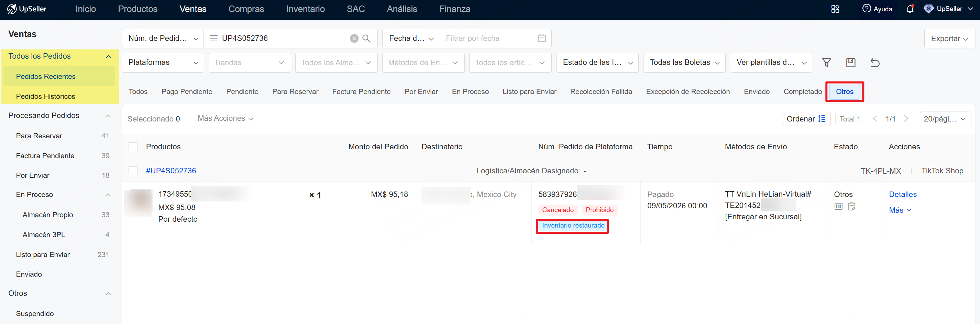This screenshot has height=324, width=980.
Task: Toggle the select-all checkbox in table header
Action: pos(133,147)
